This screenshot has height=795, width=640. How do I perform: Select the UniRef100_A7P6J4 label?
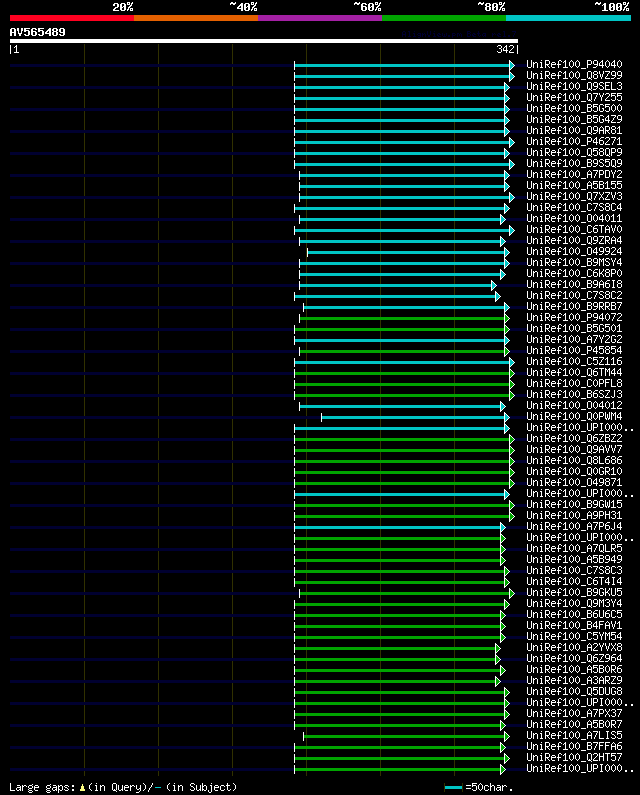(x=574, y=526)
